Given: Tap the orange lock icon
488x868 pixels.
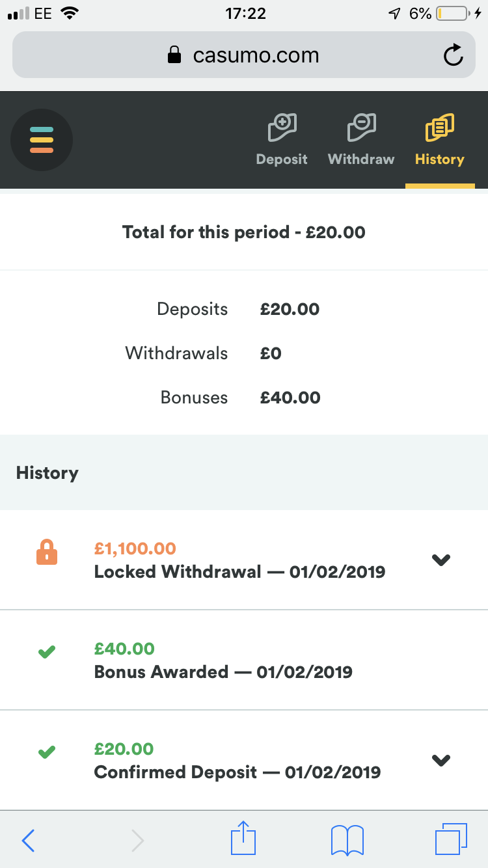Looking at the screenshot, I should pos(47,552).
